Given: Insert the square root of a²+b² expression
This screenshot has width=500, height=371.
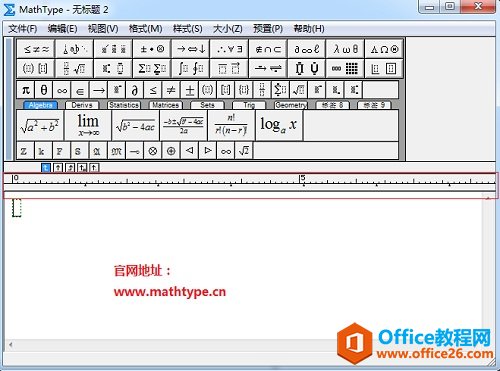Looking at the screenshot, I should click(40, 125).
